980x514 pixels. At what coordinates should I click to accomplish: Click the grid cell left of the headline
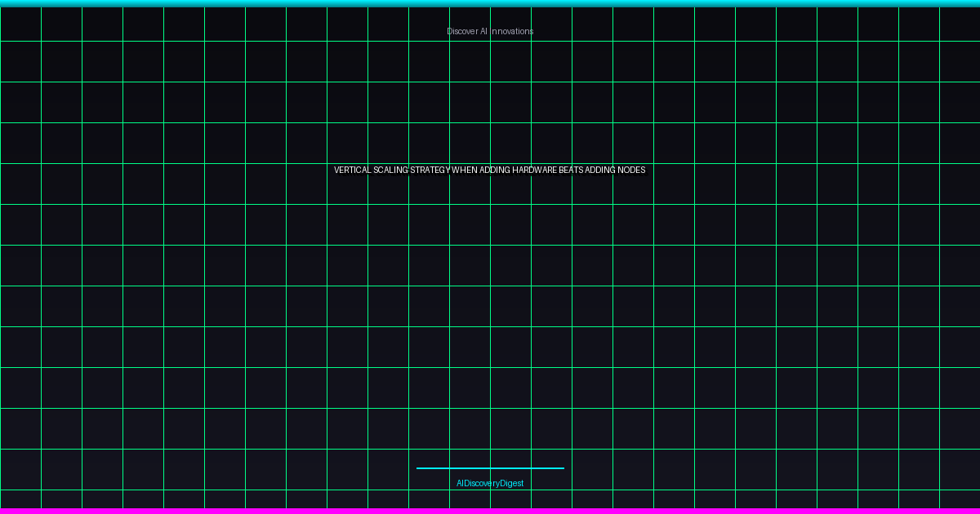point(306,184)
